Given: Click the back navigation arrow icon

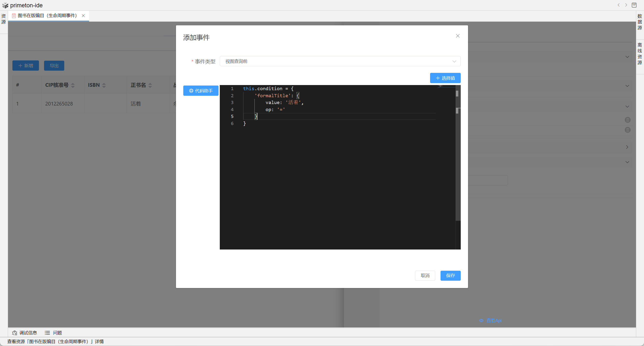Looking at the screenshot, I should tap(618, 5).
